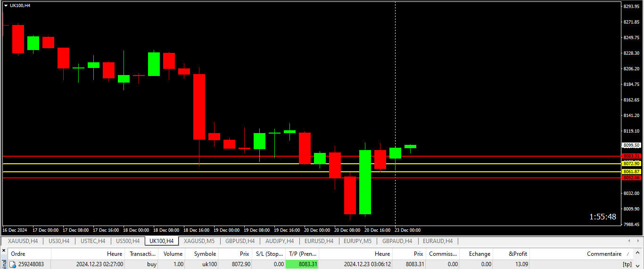Click the 23 Dec 00:00 time axis label
This screenshot has width=644, height=269.
[x=407, y=230]
